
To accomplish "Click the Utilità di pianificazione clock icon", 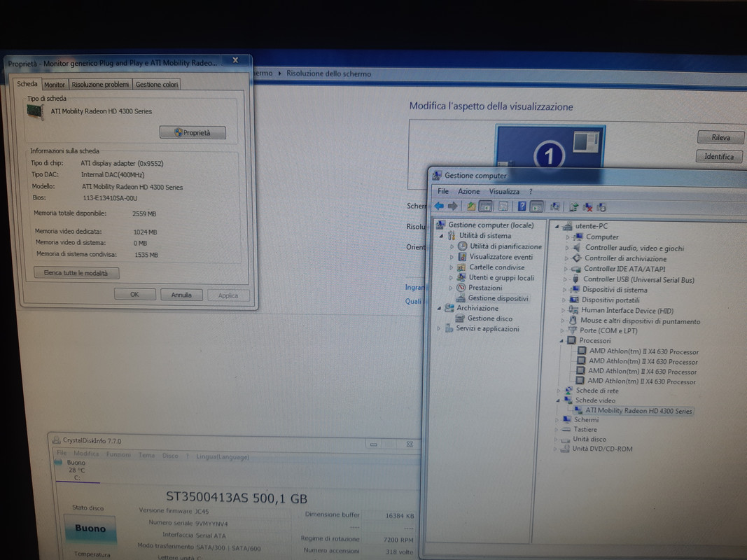I will [462, 246].
